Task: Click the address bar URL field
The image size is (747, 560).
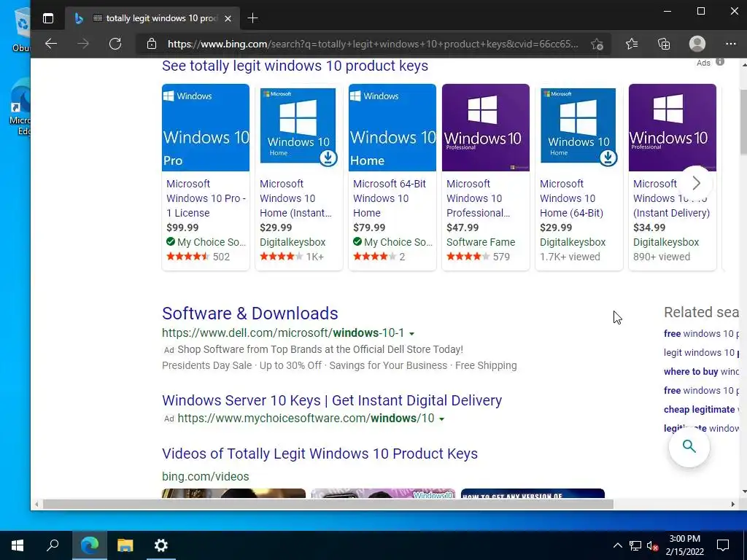Action: coord(373,44)
